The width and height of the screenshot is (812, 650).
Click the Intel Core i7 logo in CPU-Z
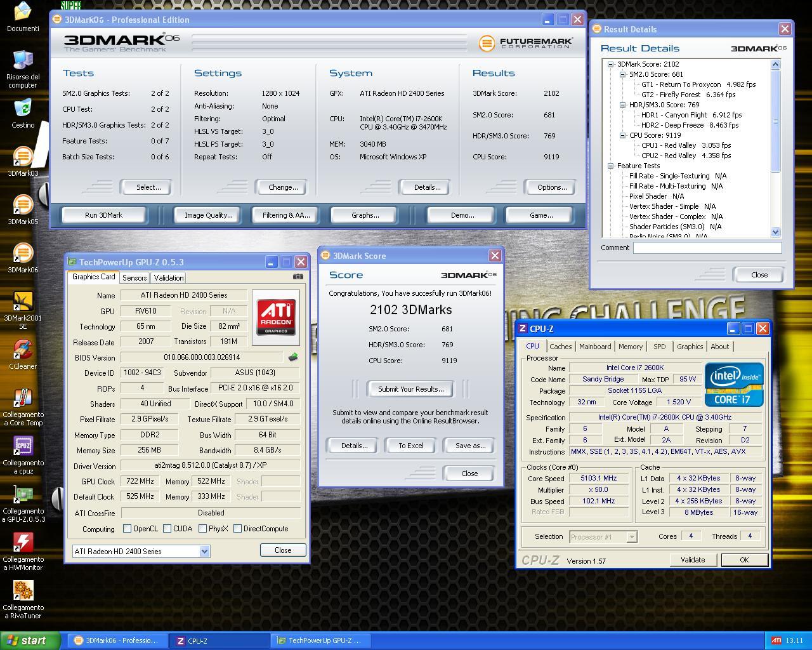[734, 384]
